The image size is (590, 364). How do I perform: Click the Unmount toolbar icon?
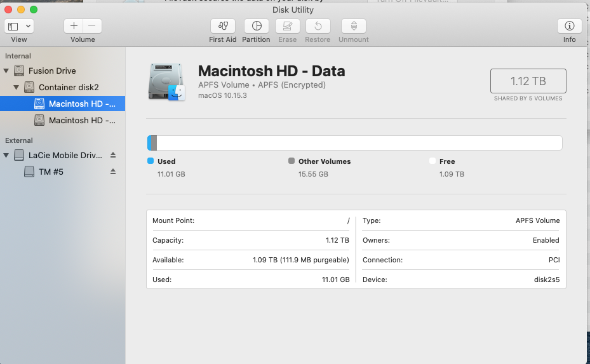(x=354, y=26)
